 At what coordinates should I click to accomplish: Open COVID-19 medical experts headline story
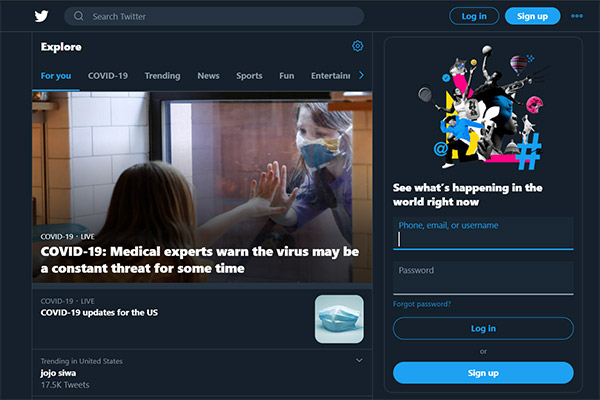tap(202, 187)
